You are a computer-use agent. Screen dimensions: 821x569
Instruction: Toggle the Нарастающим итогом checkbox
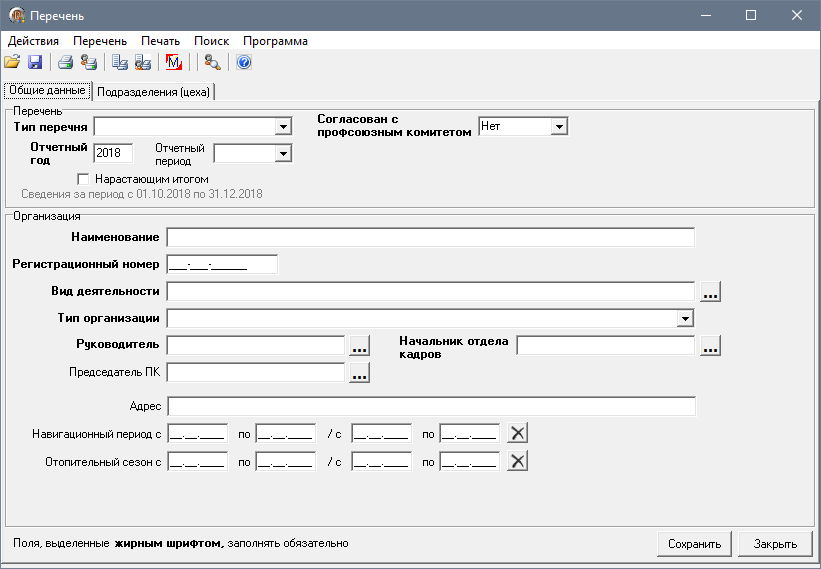[83, 179]
